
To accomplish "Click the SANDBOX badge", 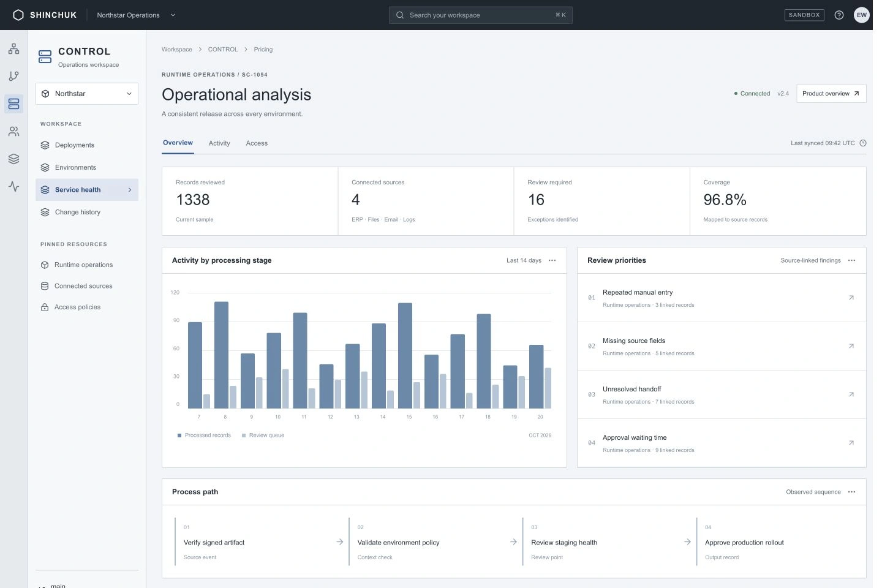I will click(x=804, y=15).
